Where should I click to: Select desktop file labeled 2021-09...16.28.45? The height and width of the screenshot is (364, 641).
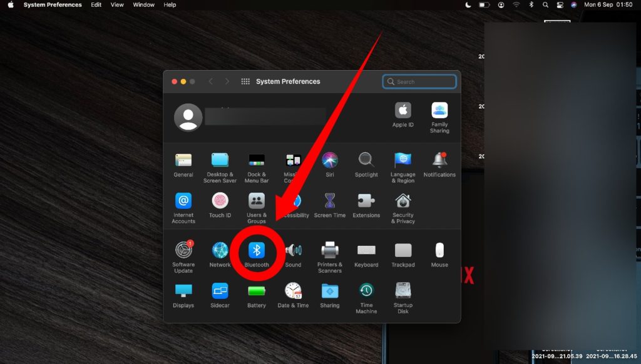(x=612, y=356)
